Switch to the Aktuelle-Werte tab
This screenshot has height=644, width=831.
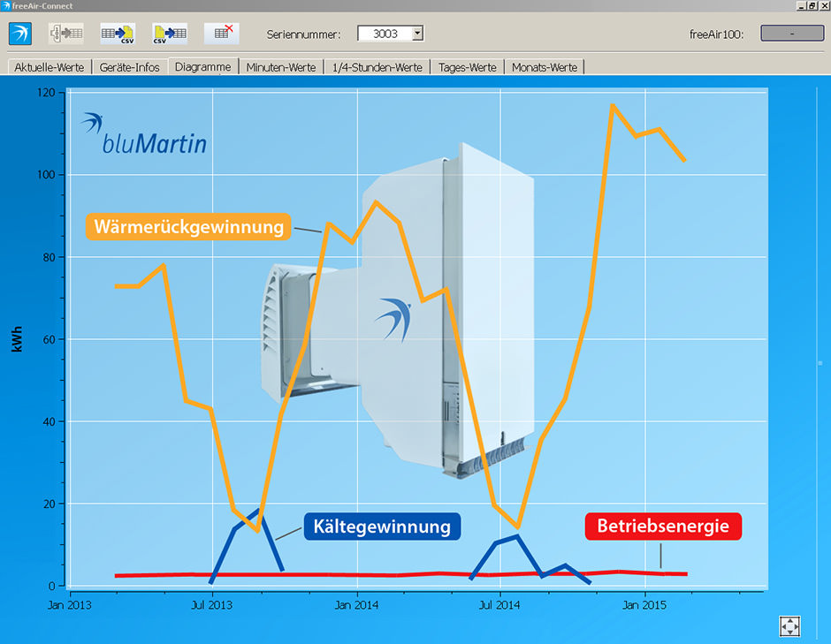(x=49, y=67)
